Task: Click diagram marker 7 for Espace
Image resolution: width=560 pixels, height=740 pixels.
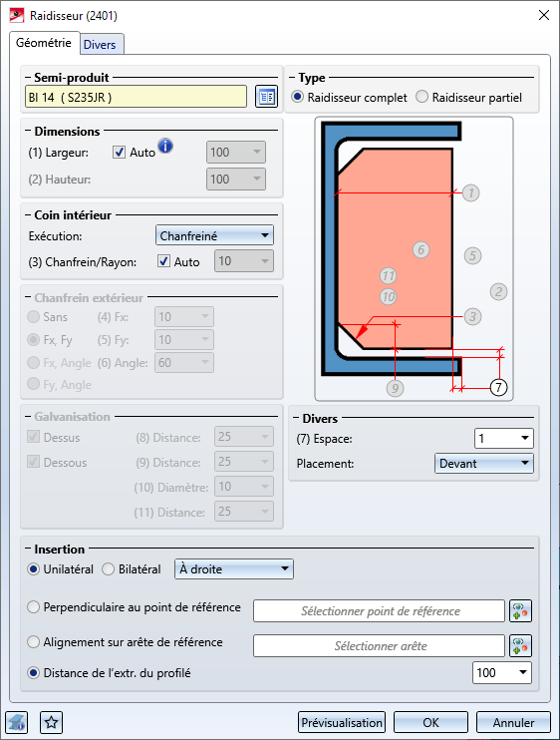Action: (x=498, y=388)
